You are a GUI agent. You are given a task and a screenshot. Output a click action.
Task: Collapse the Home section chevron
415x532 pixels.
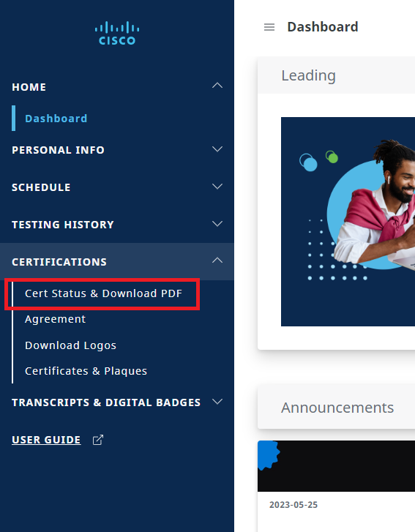(x=217, y=86)
